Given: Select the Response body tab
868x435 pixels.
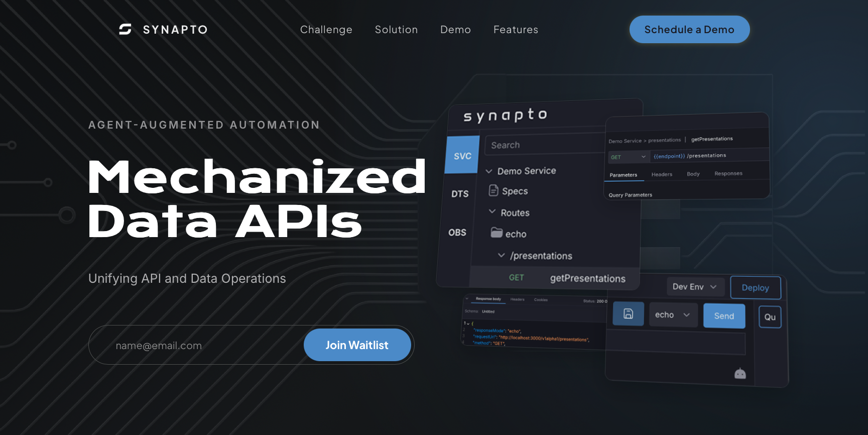Looking at the screenshot, I should pos(488,299).
